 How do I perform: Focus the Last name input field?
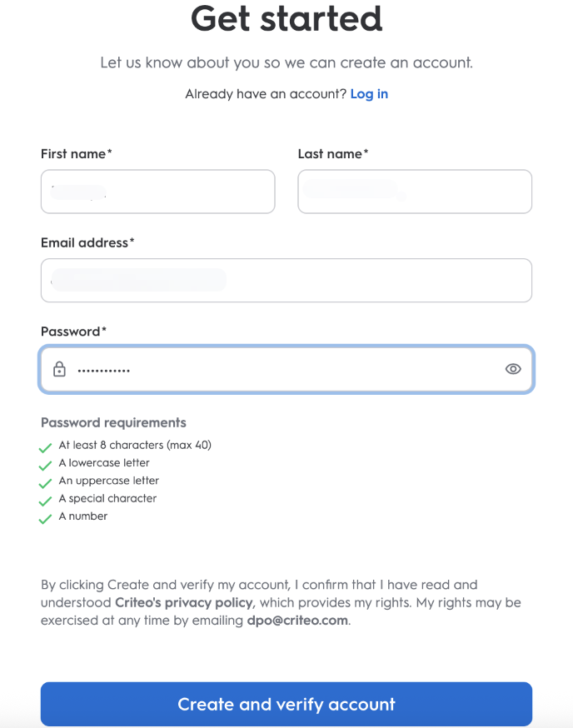click(415, 192)
